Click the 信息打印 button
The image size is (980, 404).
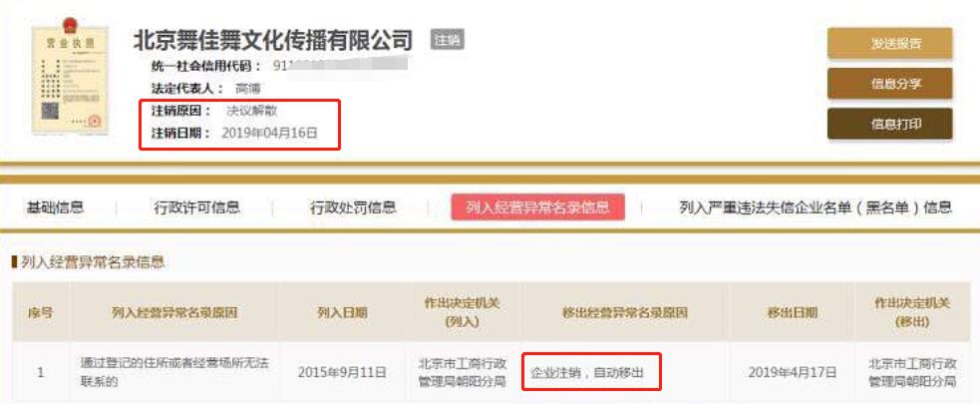890,124
